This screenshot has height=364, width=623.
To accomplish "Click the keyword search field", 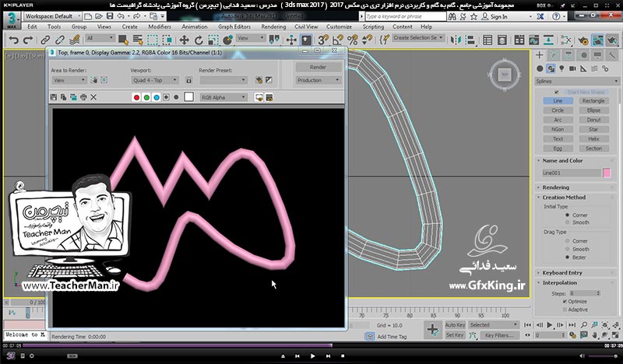I will [405, 16].
